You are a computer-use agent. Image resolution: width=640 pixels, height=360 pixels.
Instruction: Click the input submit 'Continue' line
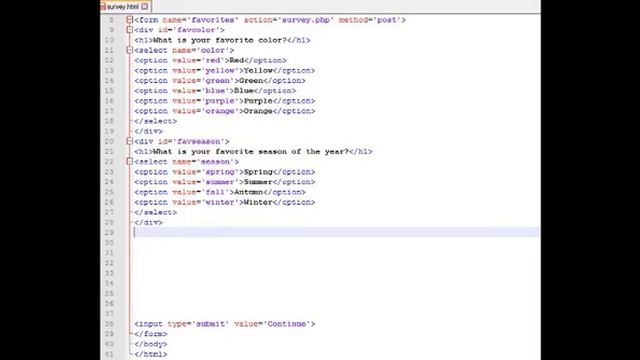click(x=225, y=324)
